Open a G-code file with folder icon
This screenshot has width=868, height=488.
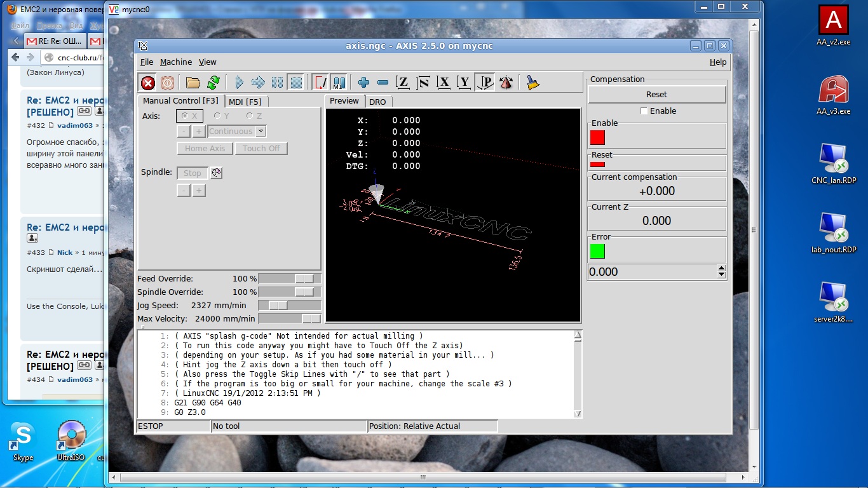coord(193,83)
